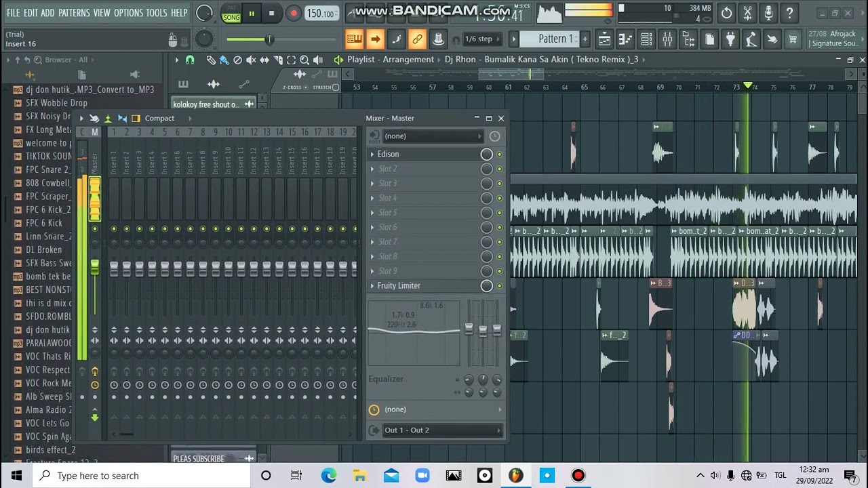Click the Windows search box
Image resolution: width=868 pixels, height=488 pixels.
(x=142, y=476)
